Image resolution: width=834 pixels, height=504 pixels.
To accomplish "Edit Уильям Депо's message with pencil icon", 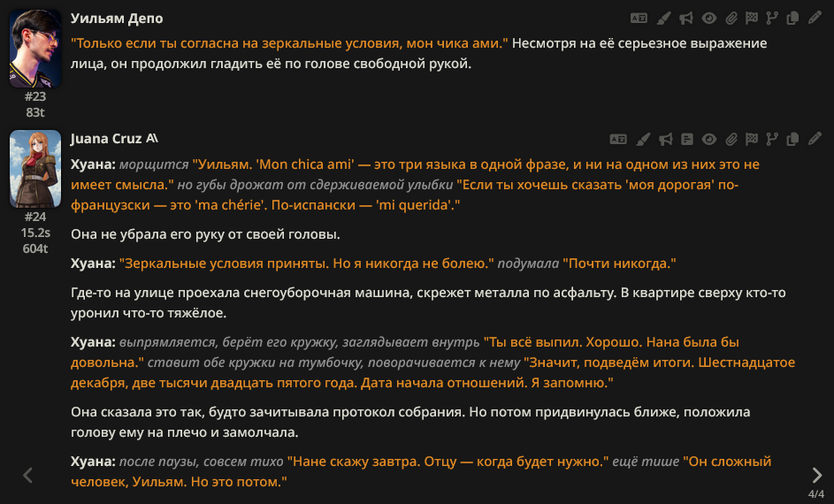I will click(815, 18).
